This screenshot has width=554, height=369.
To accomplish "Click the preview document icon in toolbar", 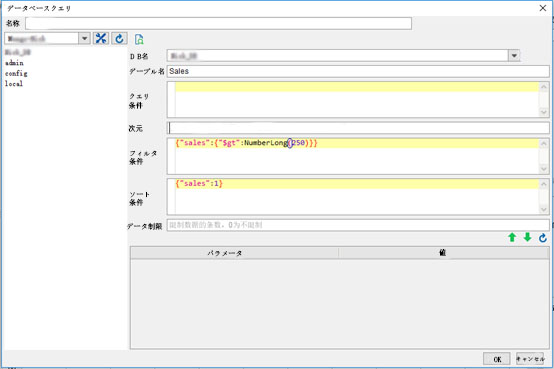I will [139, 39].
